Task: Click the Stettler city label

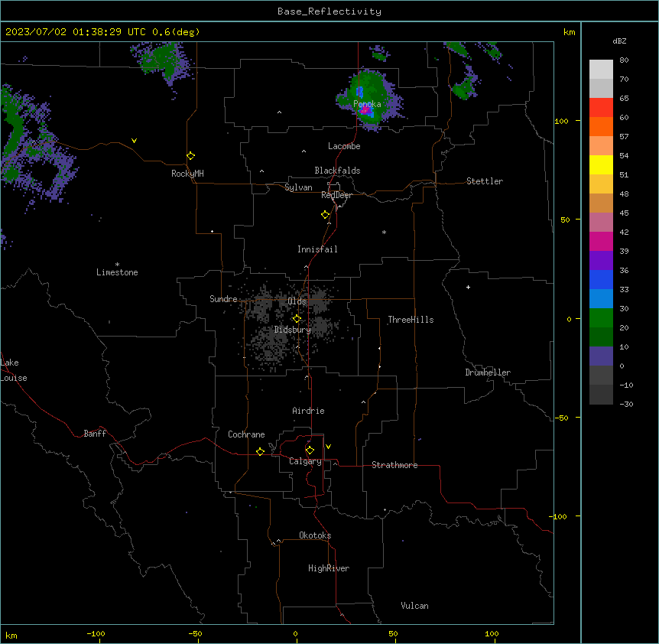Action: click(485, 181)
